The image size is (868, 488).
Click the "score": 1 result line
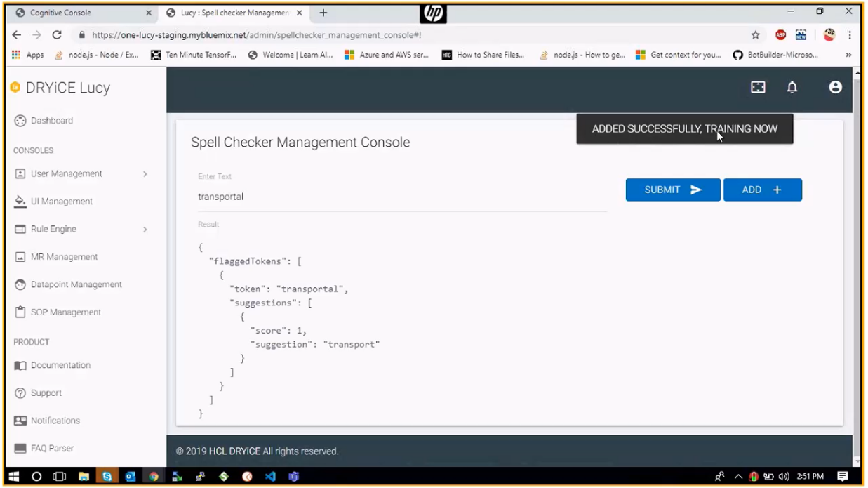(279, 331)
